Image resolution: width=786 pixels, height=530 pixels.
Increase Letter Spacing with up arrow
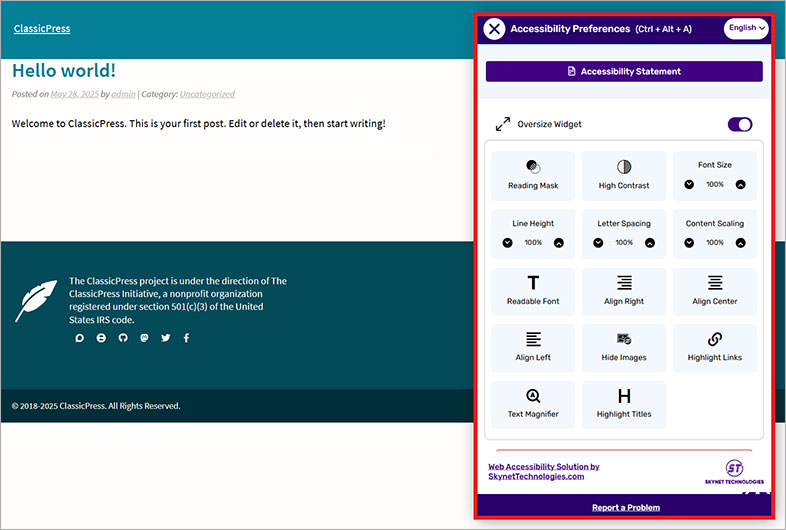pyautogui.click(x=649, y=243)
